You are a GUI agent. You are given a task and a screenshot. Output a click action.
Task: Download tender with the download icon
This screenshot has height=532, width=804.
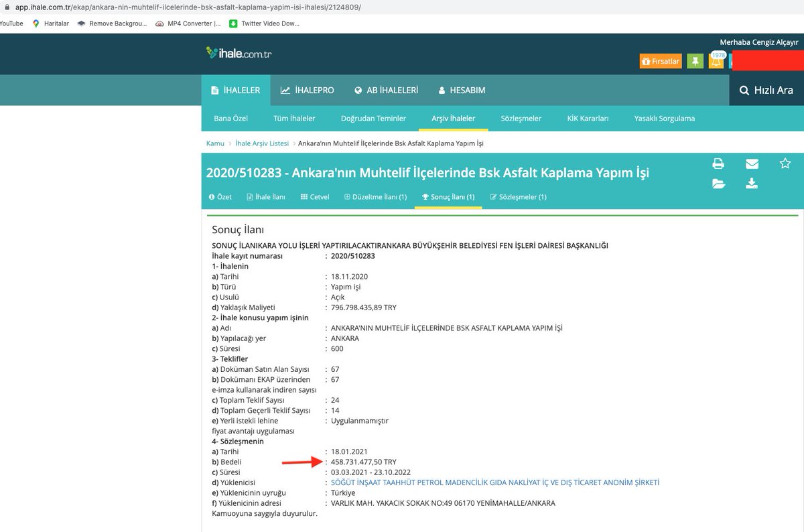tap(752, 184)
